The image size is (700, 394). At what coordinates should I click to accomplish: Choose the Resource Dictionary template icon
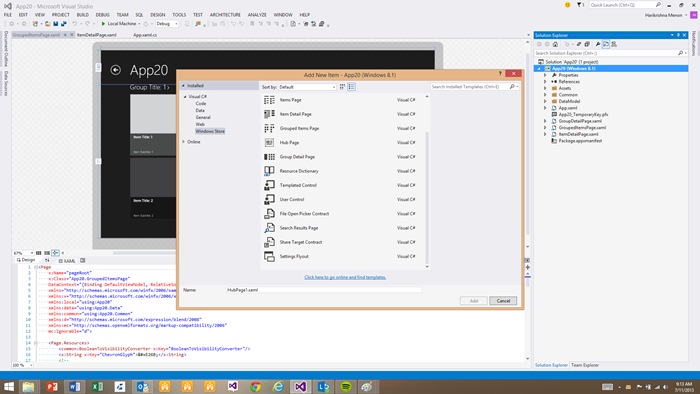coord(269,171)
